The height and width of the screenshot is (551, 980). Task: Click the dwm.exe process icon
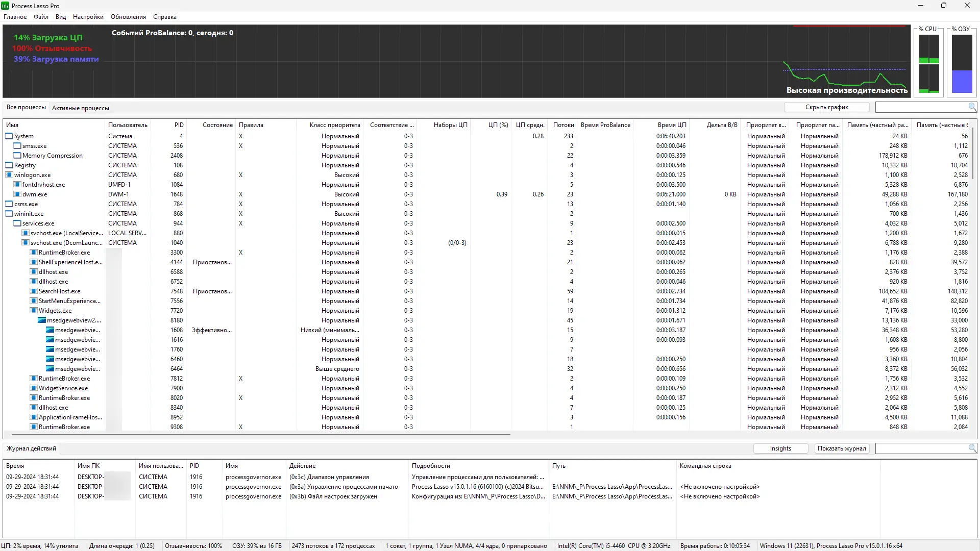(x=17, y=194)
